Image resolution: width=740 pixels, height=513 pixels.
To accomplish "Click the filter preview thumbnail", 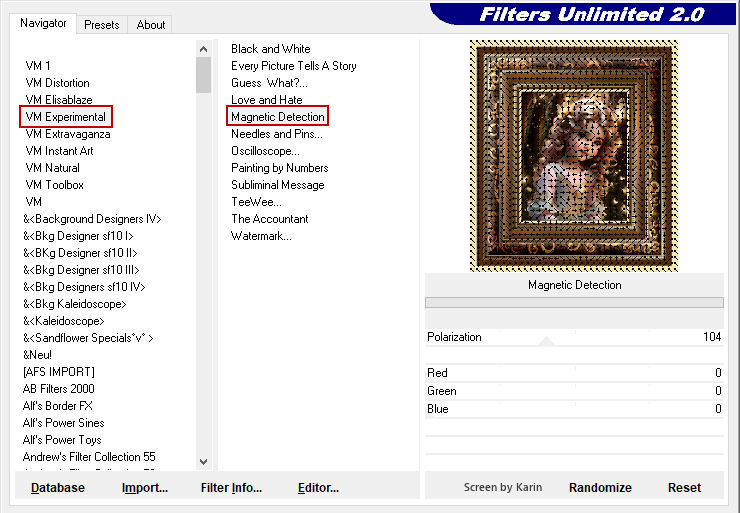I will [x=574, y=156].
